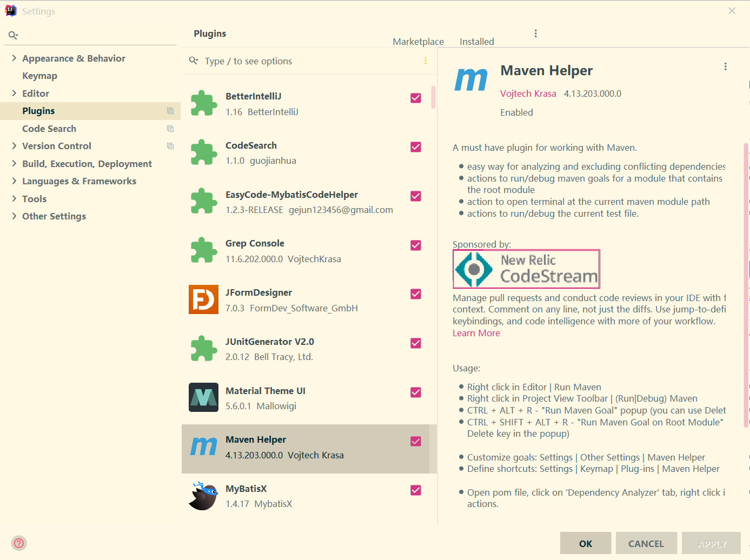
Task: Select Plugins in settings tree
Action: (38, 111)
